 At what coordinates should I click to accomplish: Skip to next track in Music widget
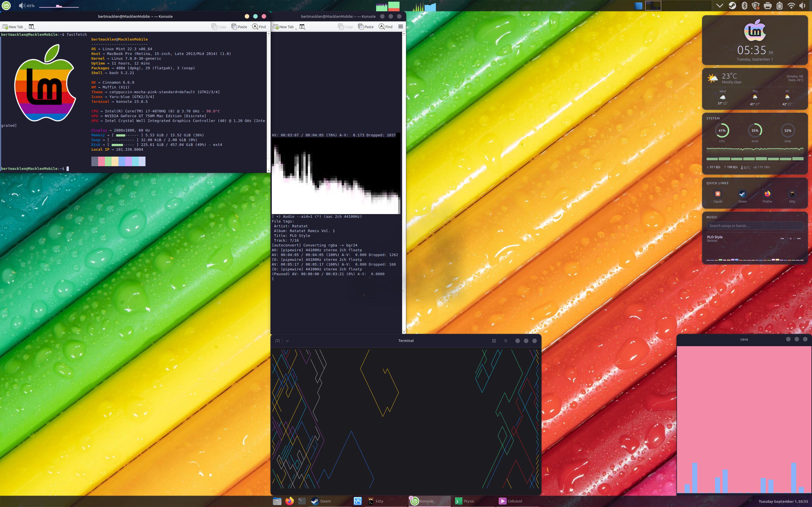coord(799,238)
